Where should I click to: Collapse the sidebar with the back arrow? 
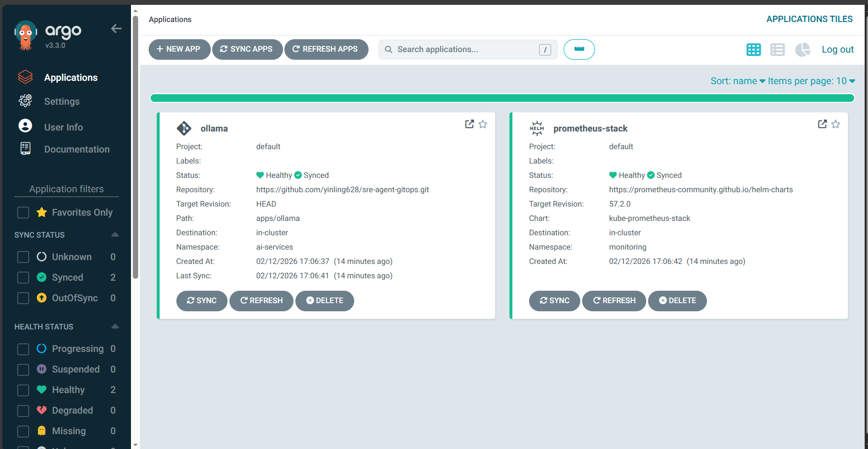[x=116, y=29]
